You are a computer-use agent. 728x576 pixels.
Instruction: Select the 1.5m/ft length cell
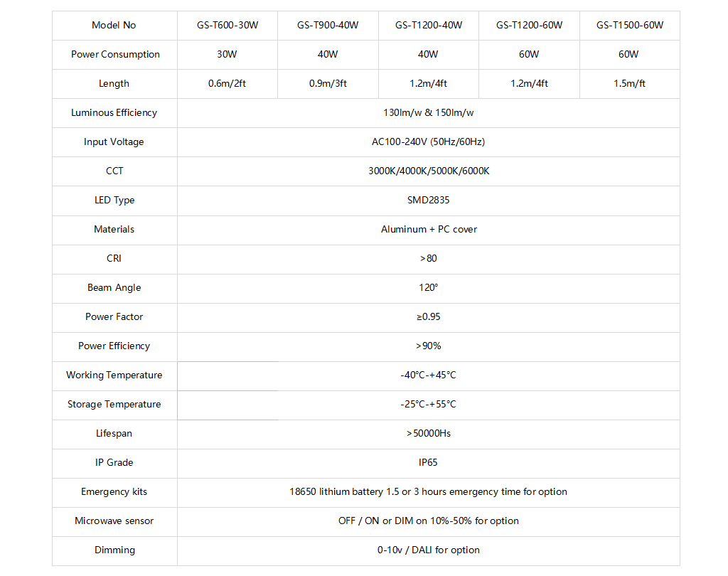[630, 84]
